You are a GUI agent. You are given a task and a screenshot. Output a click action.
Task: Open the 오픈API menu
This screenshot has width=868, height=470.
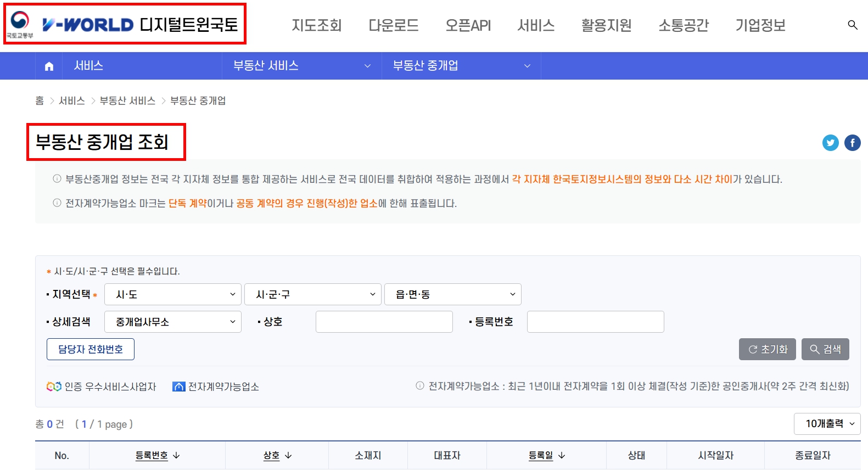tap(468, 25)
